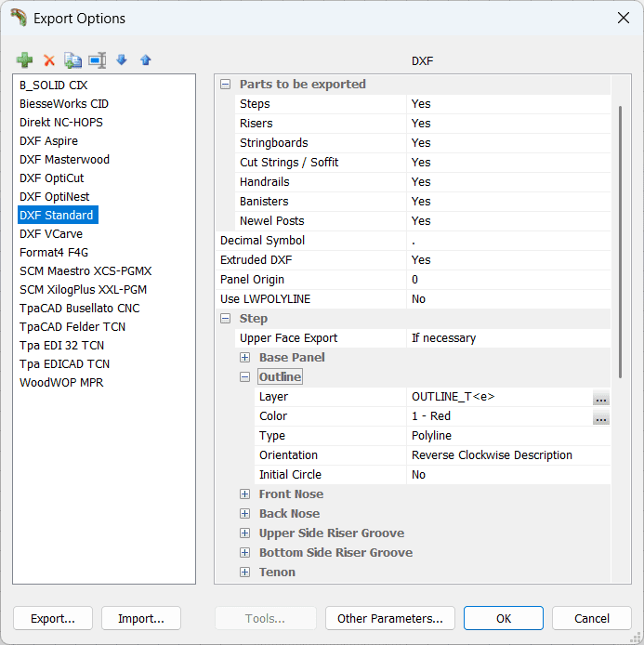Click the Yes value for Newel Posts
Image resolution: width=644 pixels, height=645 pixels.
pyautogui.click(x=508, y=221)
